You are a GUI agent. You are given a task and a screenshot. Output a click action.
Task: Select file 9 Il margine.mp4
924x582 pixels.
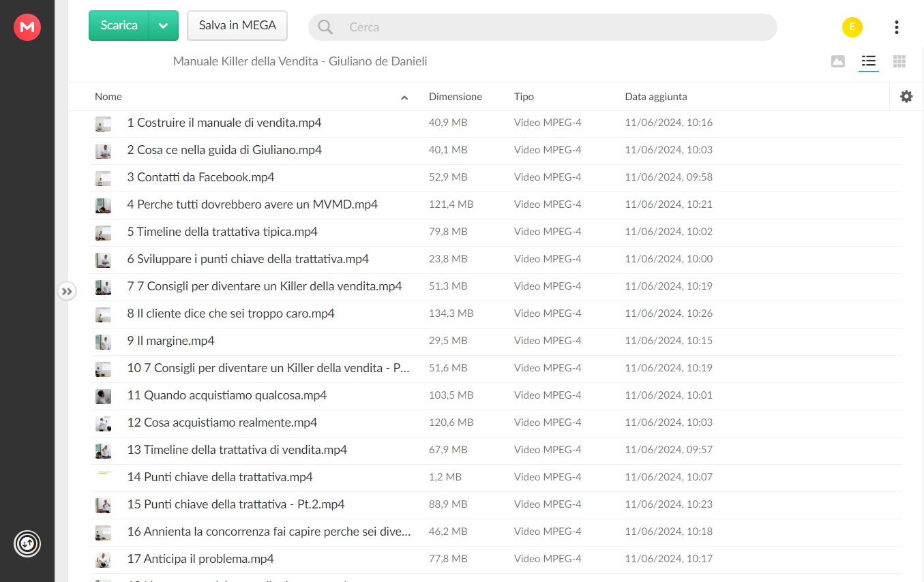point(496,341)
